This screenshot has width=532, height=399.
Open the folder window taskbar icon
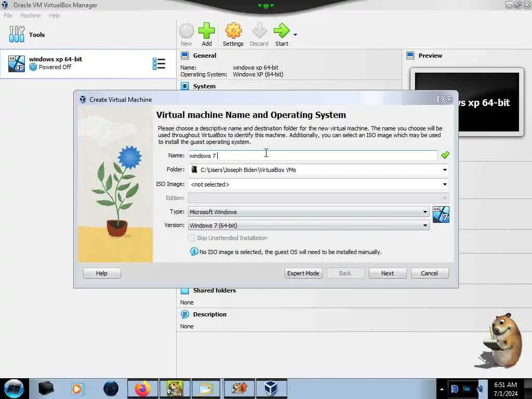206,389
